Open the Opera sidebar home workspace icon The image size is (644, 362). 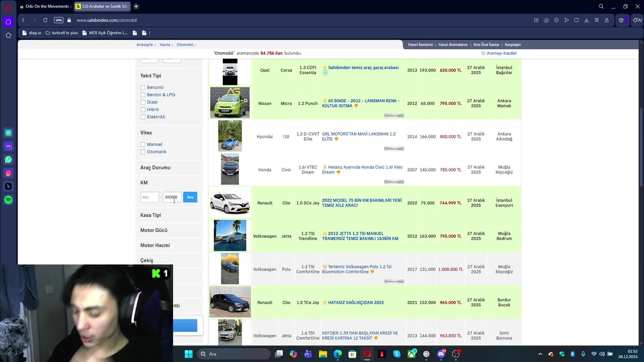[8, 22]
